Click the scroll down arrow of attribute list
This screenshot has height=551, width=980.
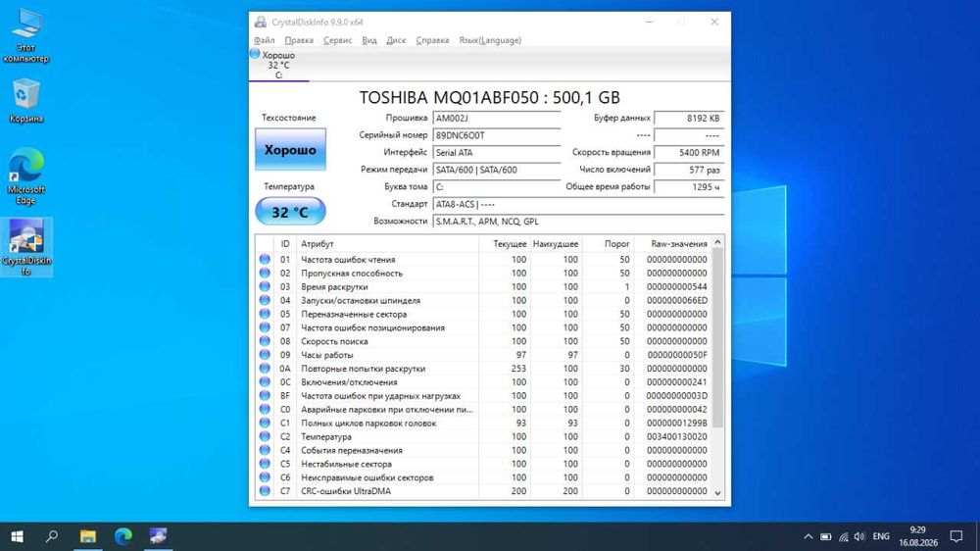(x=717, y=493)
